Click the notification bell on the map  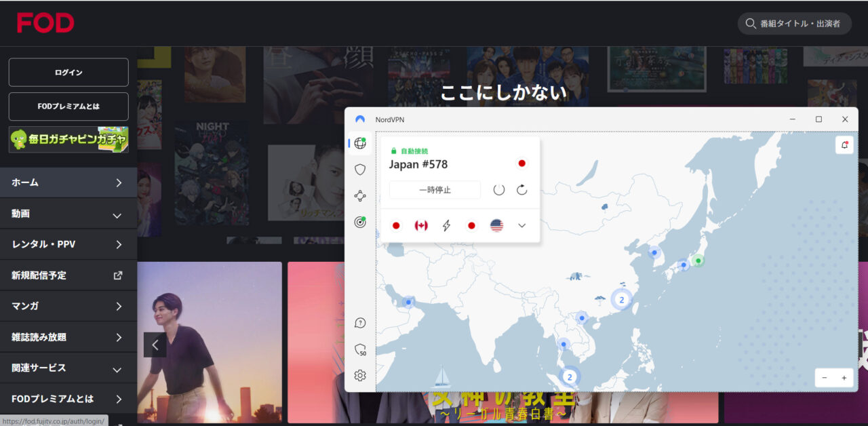[x=844, y=144]
